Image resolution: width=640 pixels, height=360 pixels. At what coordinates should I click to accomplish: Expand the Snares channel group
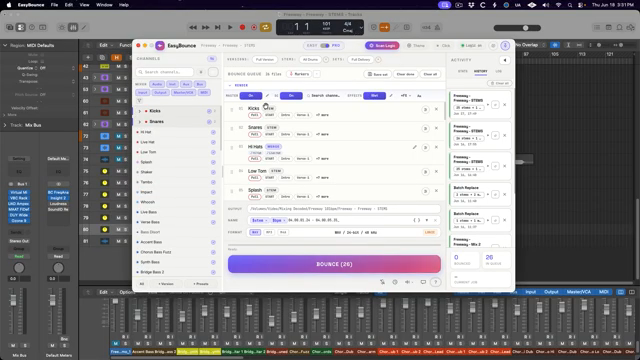tap(140, 122)
